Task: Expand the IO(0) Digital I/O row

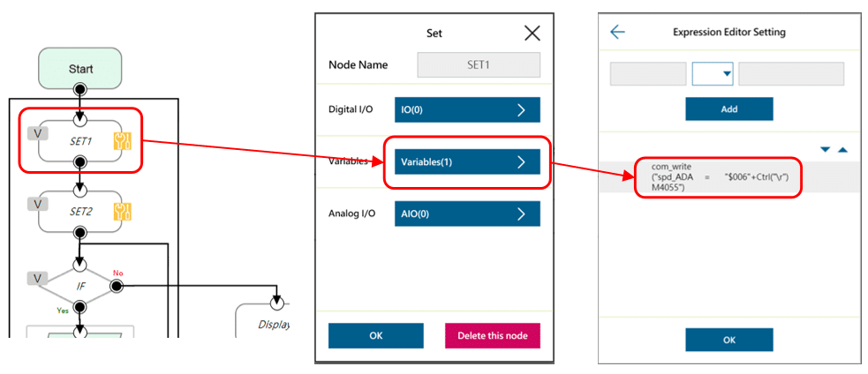Action: [x=466, y=109]
